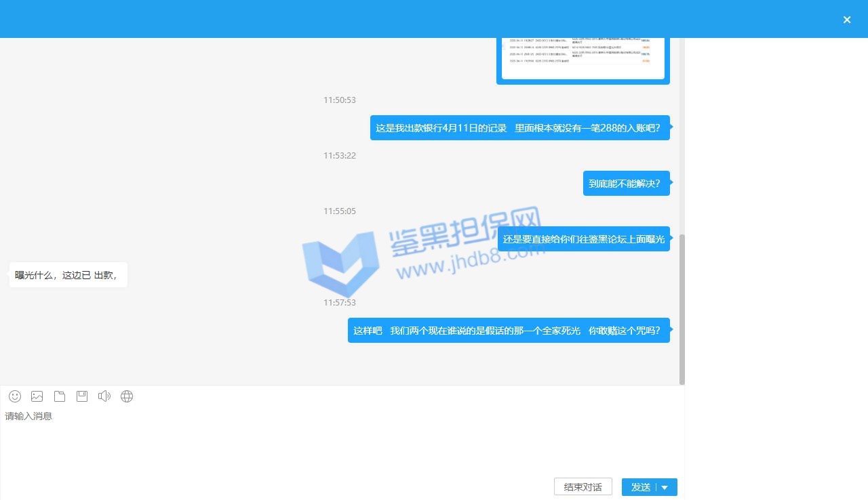Open the bank record screenshot thumbnail
The image size is (868, 500).
[x=583, y=58]
